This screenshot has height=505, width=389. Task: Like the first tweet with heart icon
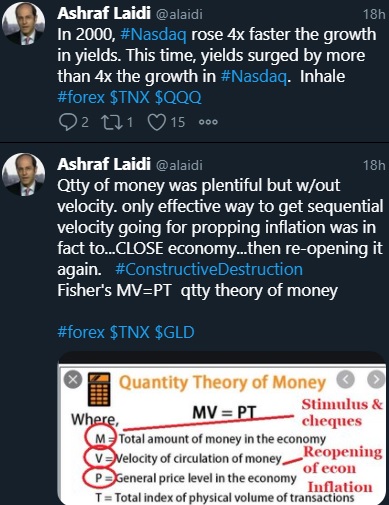tap(157, 122)
